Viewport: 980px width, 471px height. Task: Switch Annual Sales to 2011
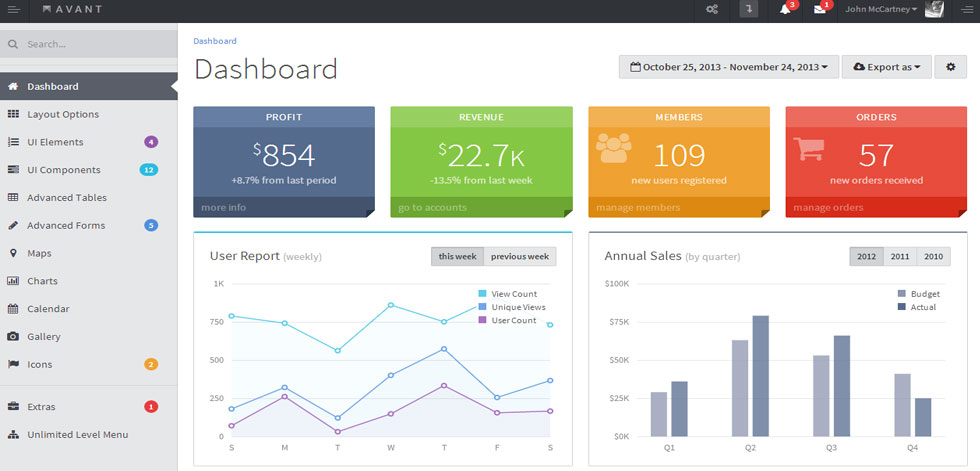(900, 257)
